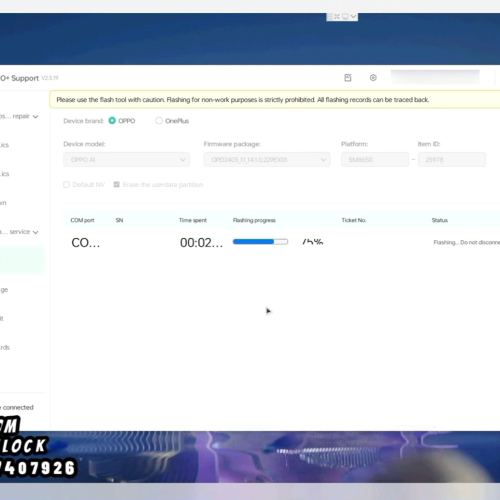The height and width of the screenshot is (500, 500).
Task: Click the floating toolbar's cross icon at top
Action: tap(337, 16)
